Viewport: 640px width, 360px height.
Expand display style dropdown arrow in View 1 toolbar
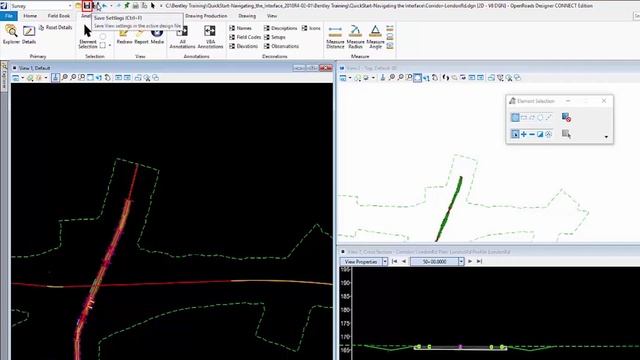click(x=46, y=78)
